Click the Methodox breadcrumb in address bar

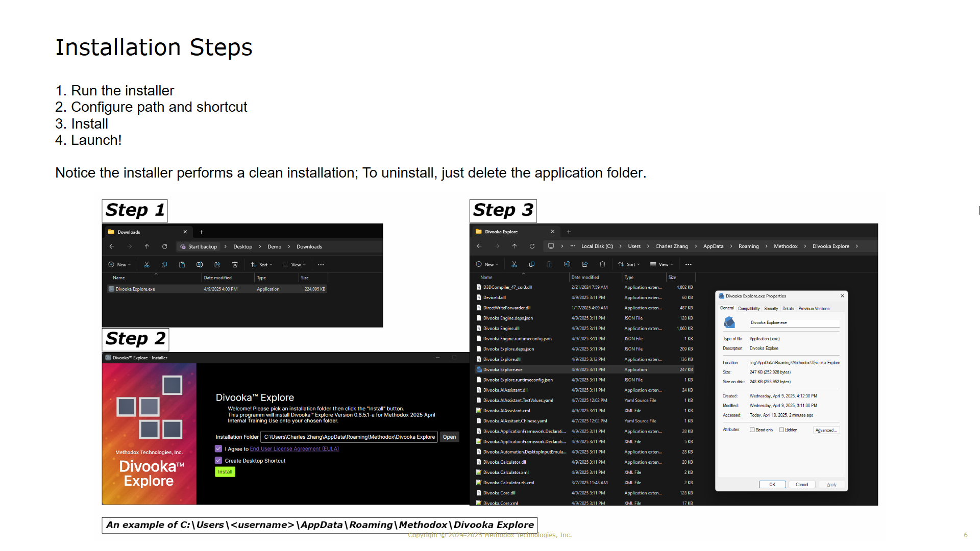(x=786, y=246)
